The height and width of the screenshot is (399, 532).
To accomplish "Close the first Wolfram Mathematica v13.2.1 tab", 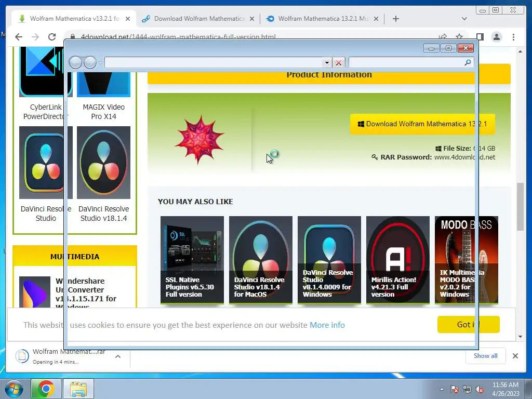I will pos(128,19).
